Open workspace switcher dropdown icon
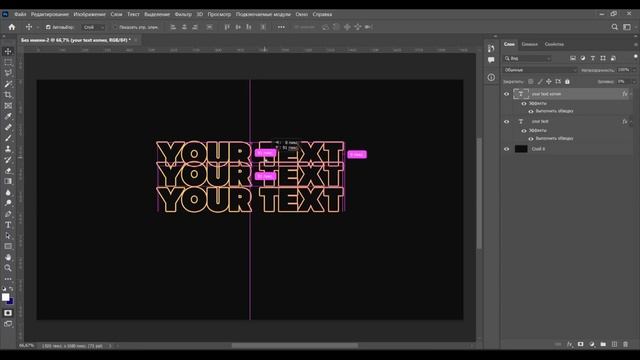 (627, 27)
